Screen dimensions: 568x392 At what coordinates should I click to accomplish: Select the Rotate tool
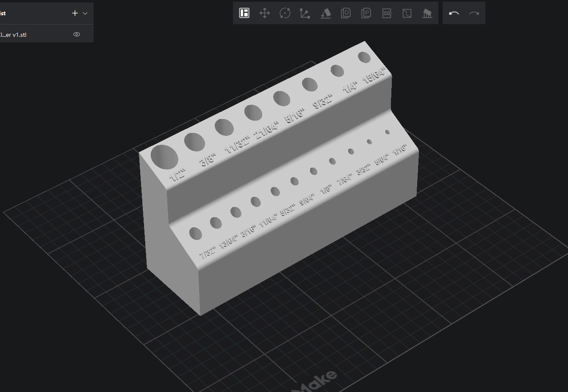point(285,13)
